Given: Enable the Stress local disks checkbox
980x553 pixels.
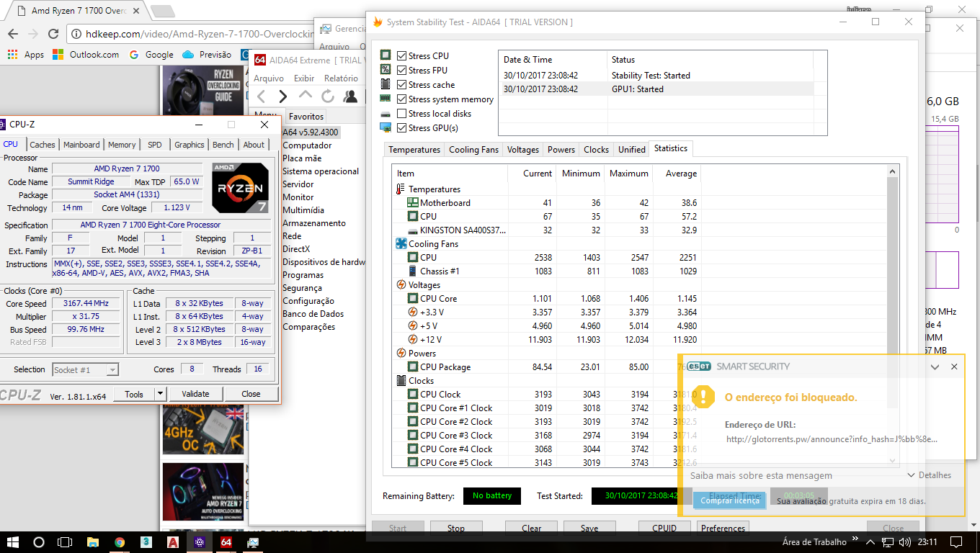Looking at the screenshot, I should tap(402, 113).
